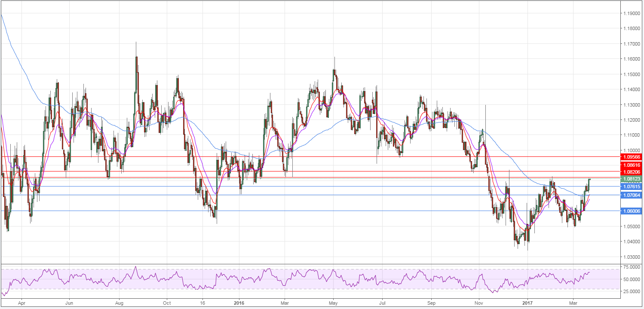Select the RSI 50.0000 scale label
The width and height of the screenshot is (644, 309).
pyautogui.click(x=633, y=279)
